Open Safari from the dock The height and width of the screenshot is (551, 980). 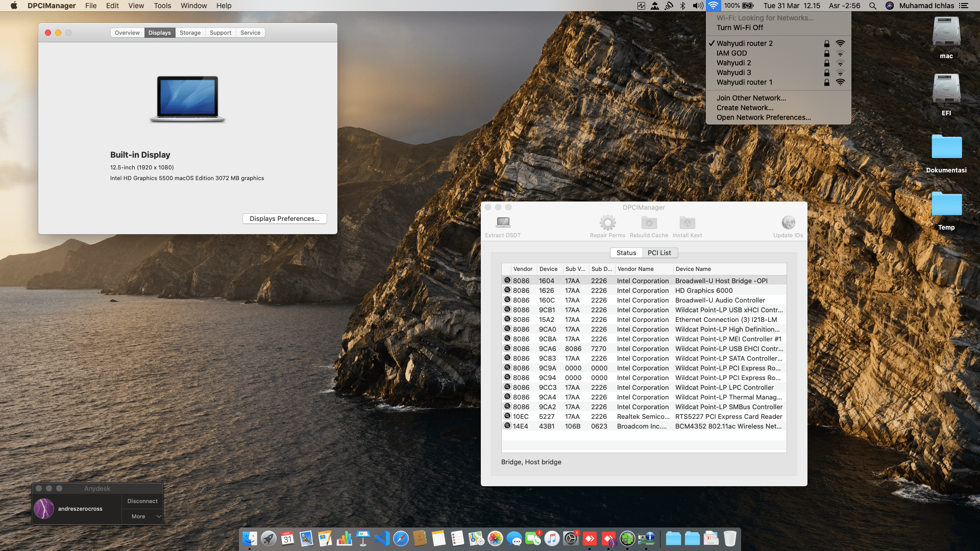point(401,538)
